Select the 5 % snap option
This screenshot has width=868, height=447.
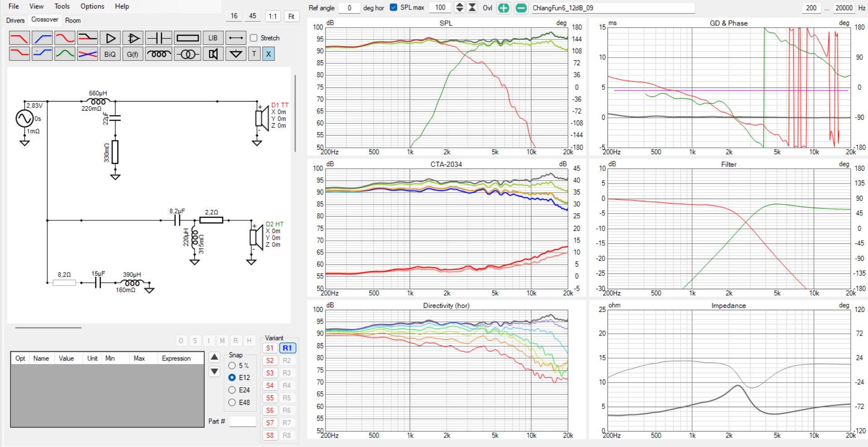coord(232,365)
